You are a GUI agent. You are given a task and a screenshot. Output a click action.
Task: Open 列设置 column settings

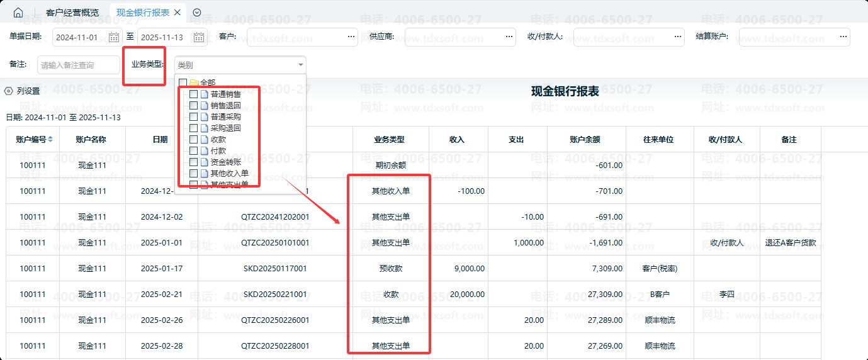(x=23, y=91)
